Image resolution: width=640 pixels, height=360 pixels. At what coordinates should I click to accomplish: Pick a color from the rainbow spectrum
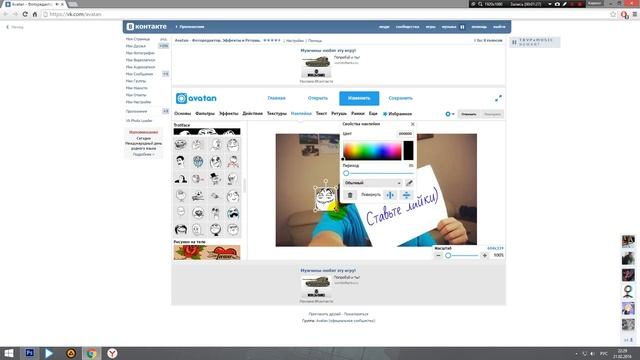click(372, 150)
